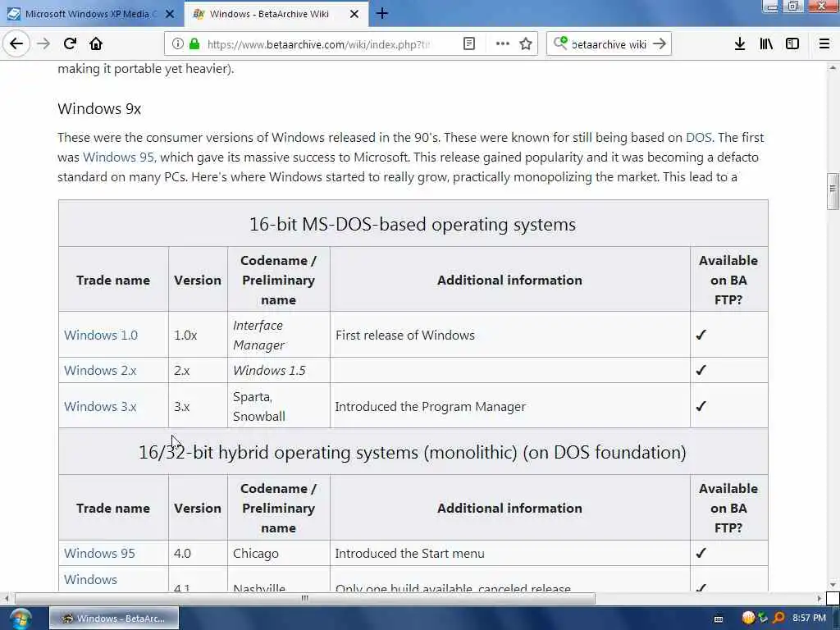Select the Windows - BetaArc... taskbar button

coord(114,619)
